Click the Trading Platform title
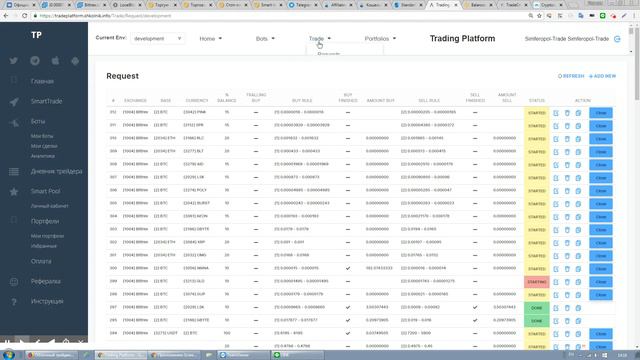This screenshot has height=360, width=640. [462, 38]
